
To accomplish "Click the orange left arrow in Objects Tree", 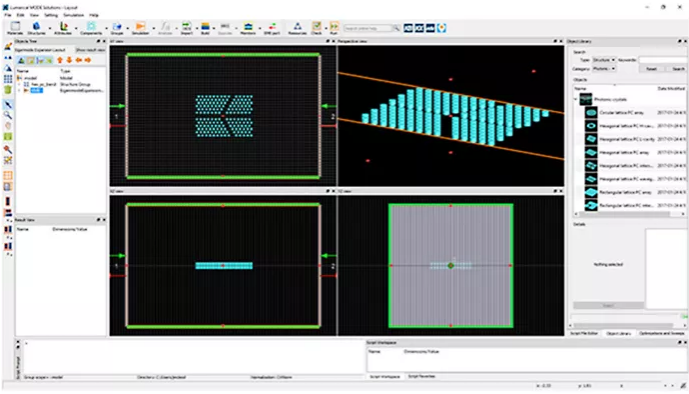I will [x=79, y=60].
